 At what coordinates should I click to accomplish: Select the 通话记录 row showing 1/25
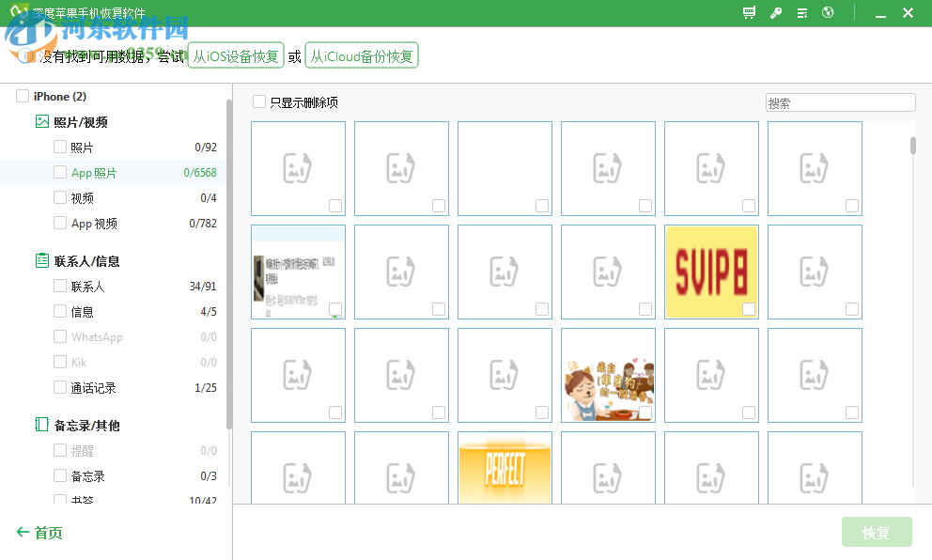[113, 388]
